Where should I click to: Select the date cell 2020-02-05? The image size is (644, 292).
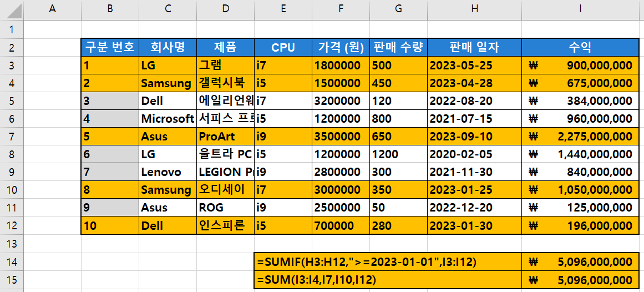[474, 154]
